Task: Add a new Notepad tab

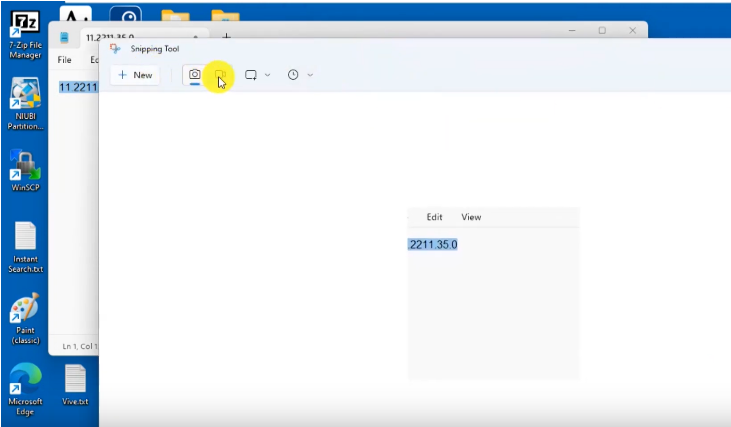Action: click(226, 37)
